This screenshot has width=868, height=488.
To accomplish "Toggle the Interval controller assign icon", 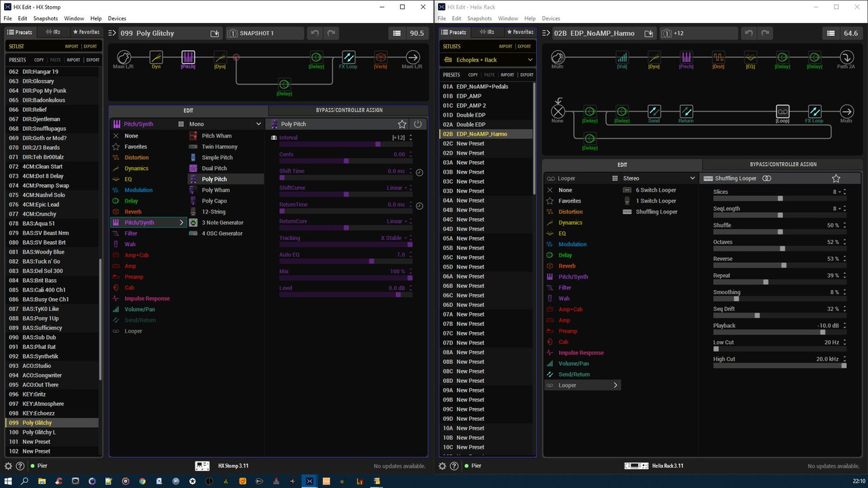I will (274, 138).
